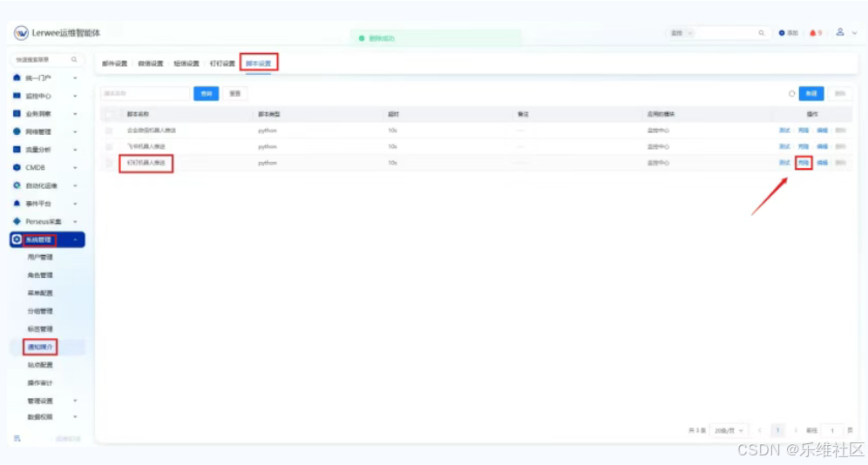Click the 统一门户 house icon
Image resolution: width=868 pixels, height=465 pixels.
point(17,78)
